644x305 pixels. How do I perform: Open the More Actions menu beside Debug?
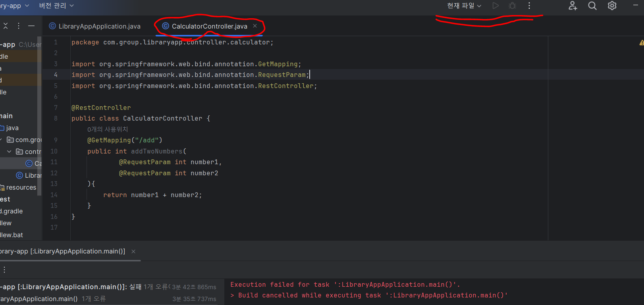click(x=529, y=6)
